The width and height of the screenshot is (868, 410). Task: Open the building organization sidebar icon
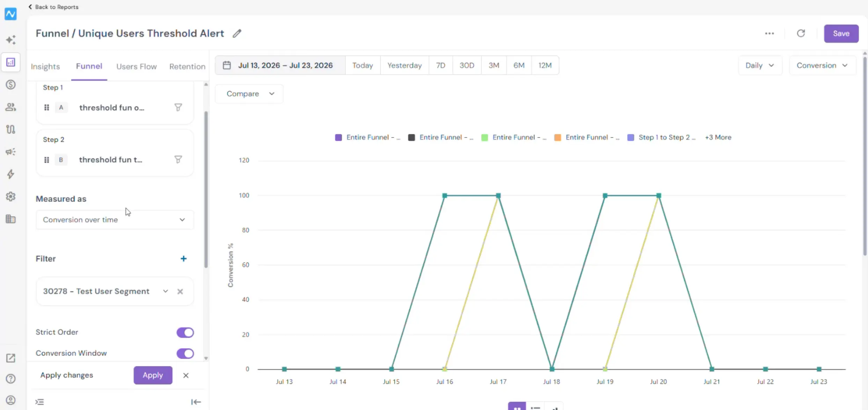pyautogui.click(x=10, y=219)
